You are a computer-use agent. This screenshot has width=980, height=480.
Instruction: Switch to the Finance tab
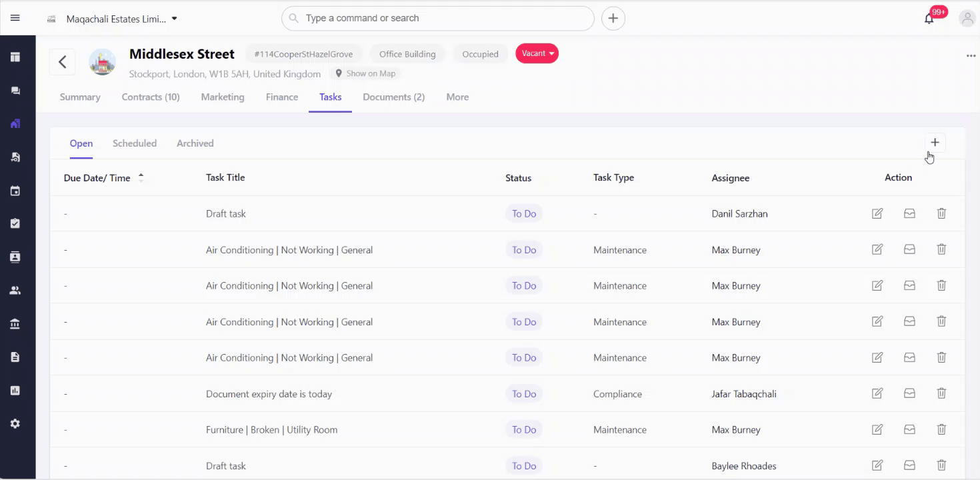[x=282, y=97]
